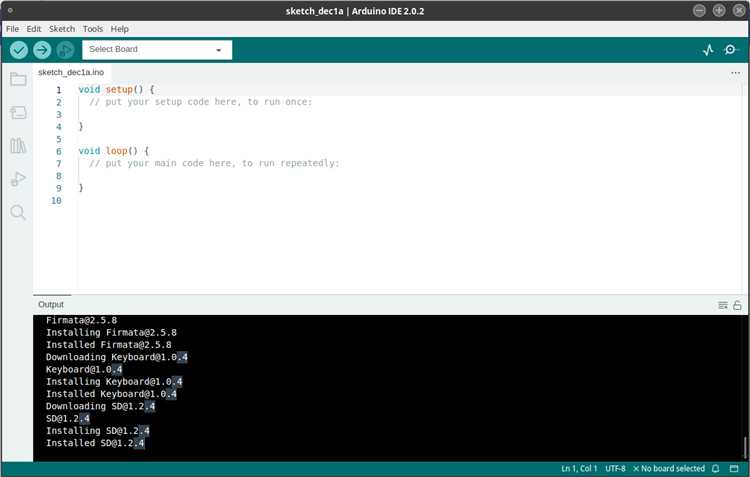Image resolution: width=750 pixels, height=477 pixels.
Task: Open the Sketch menu
Action: [x=62, y=29]
